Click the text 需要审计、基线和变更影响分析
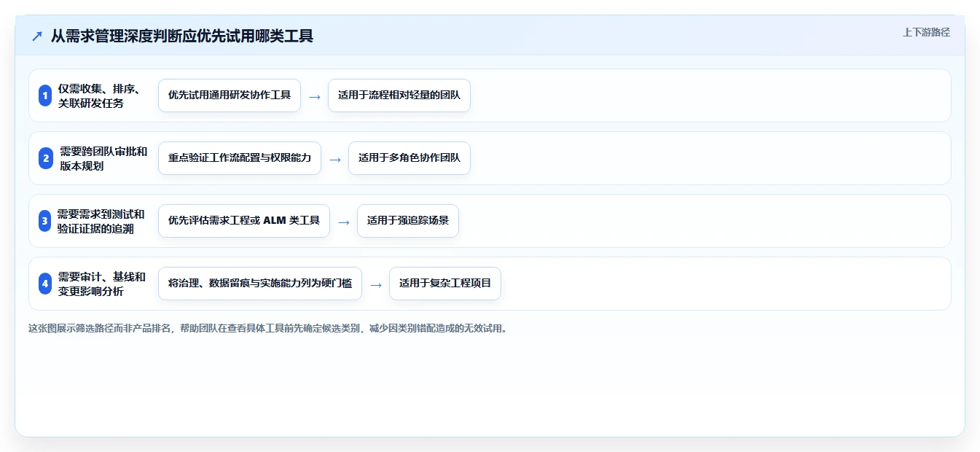 click(x=102, y=284)
